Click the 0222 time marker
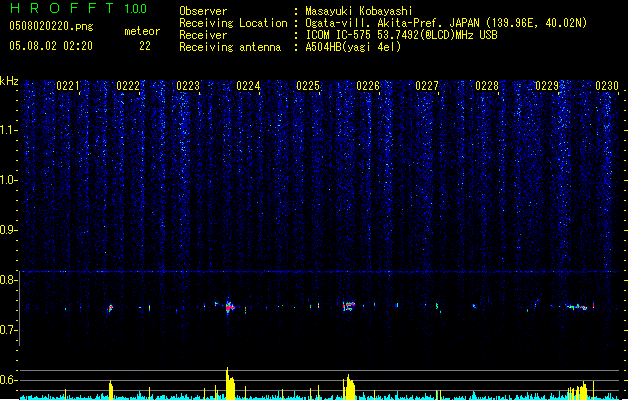 coord(128,86)
